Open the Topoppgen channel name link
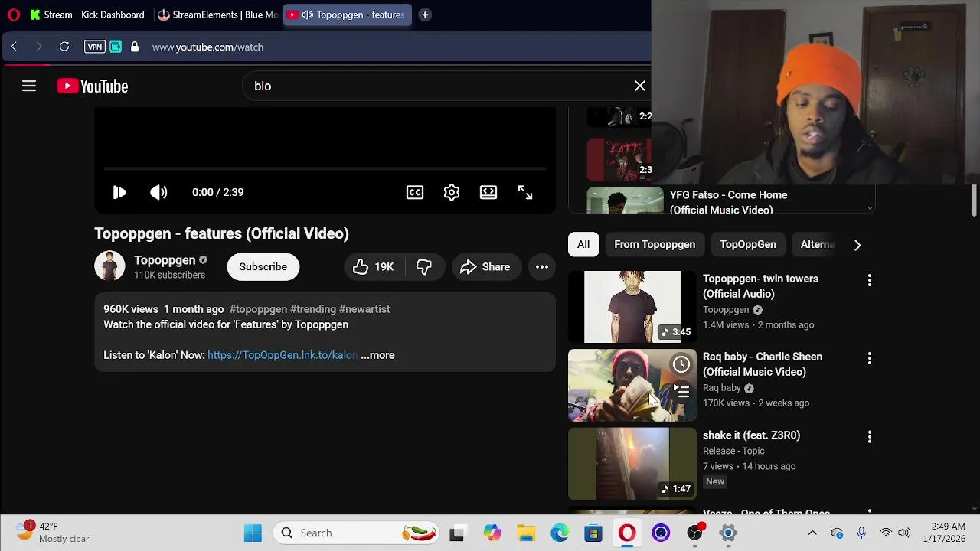Screen dimensions: 980x551 (x=165, y=260)
